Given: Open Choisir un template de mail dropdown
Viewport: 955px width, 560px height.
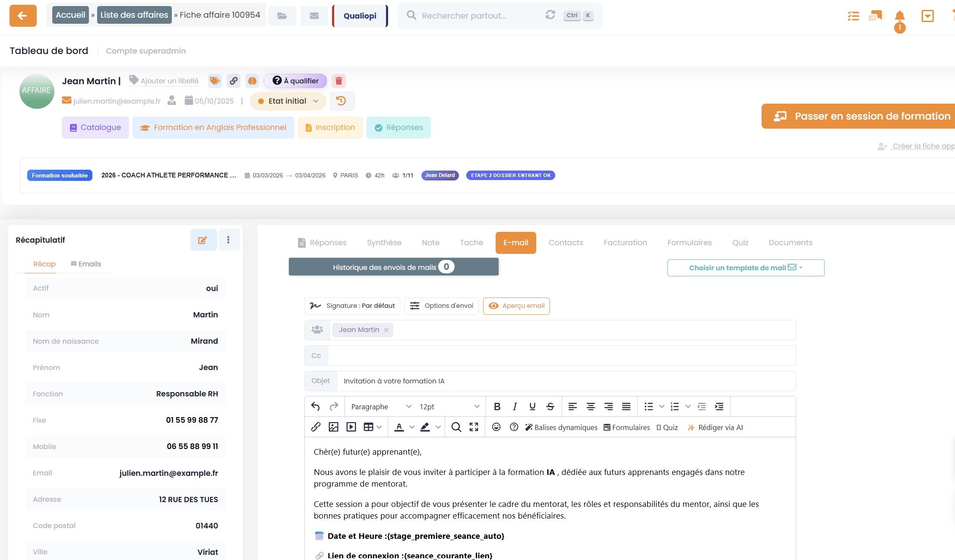Looking at the screenshot, I should (x=746, y=268).
